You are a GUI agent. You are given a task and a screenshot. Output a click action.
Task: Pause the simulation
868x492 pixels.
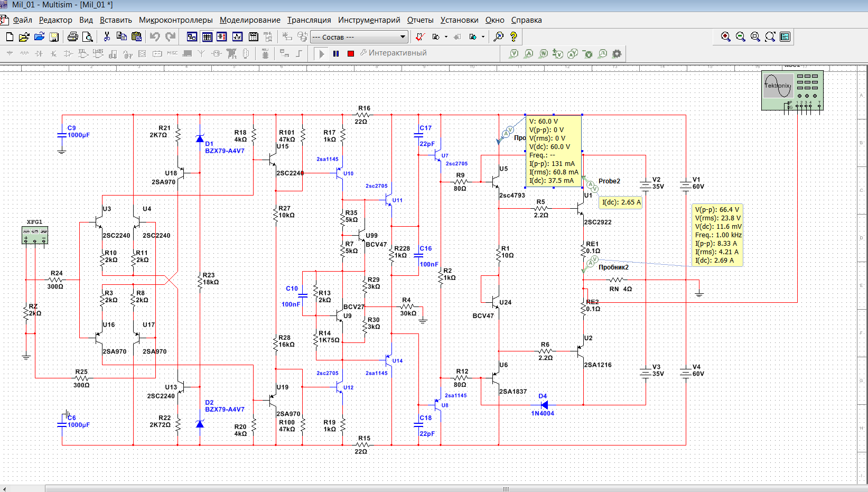336,53
